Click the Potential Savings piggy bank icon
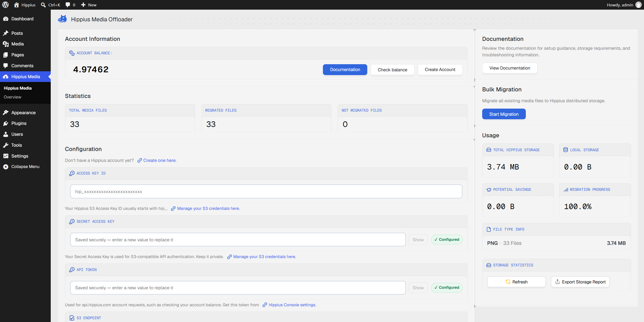This screenshot has height=322, width=644. (x=489, y=190)
